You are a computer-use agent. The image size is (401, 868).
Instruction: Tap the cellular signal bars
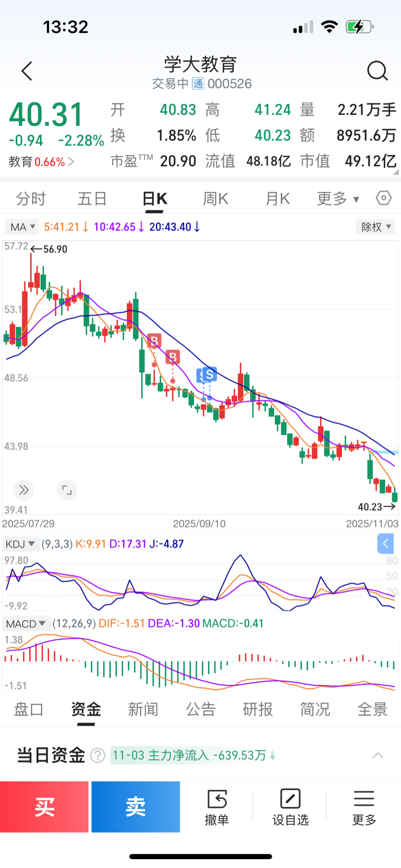(x=303, y=27)
